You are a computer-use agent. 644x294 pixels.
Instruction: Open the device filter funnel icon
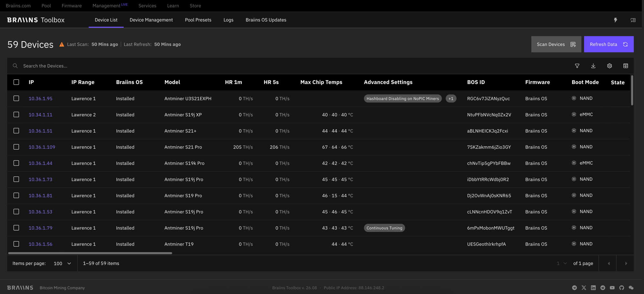coord(577,66)
